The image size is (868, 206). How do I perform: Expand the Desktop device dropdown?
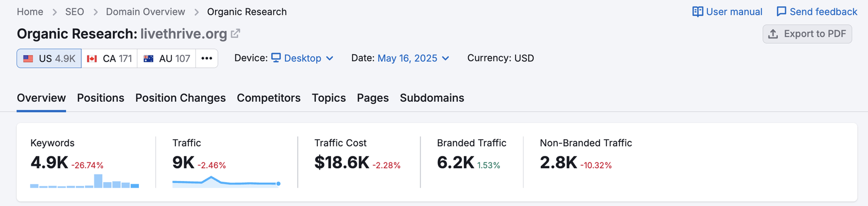303,58
